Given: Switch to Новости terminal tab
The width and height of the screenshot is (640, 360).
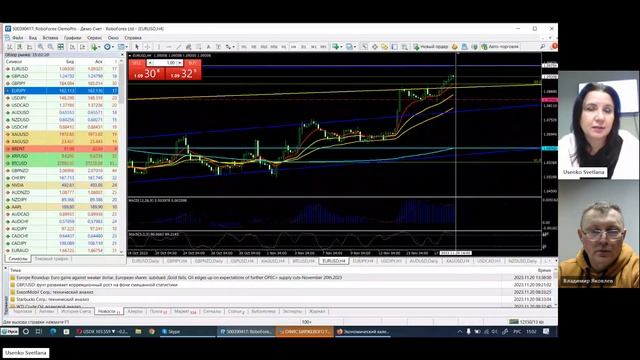Looking at the screenshot, I should [x=109, y=311].
